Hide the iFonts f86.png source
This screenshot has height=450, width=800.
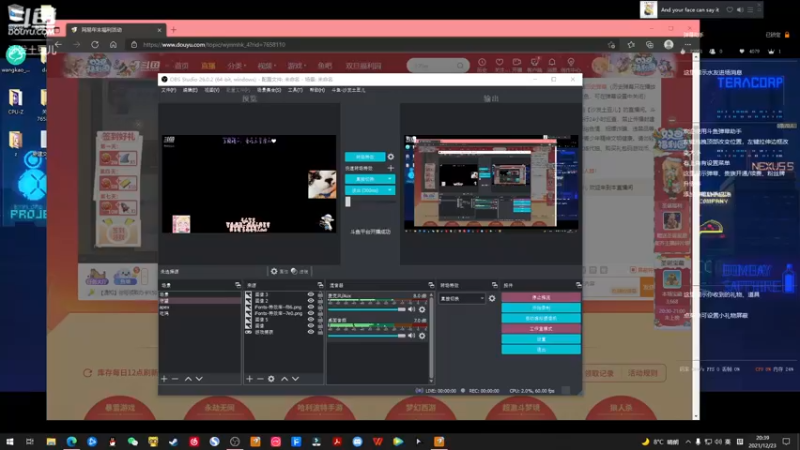click(x=310, y=307)
